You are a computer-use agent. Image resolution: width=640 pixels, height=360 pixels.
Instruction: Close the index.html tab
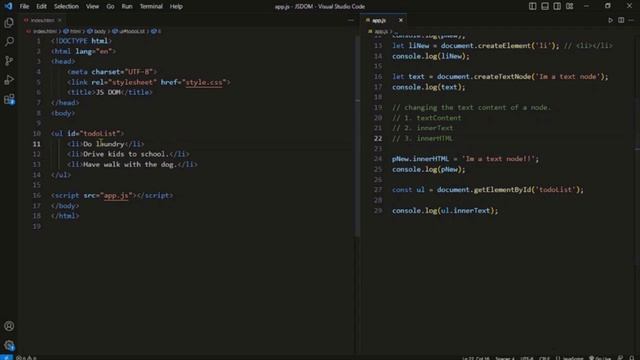pyautogui.click(x=60, y=20)
